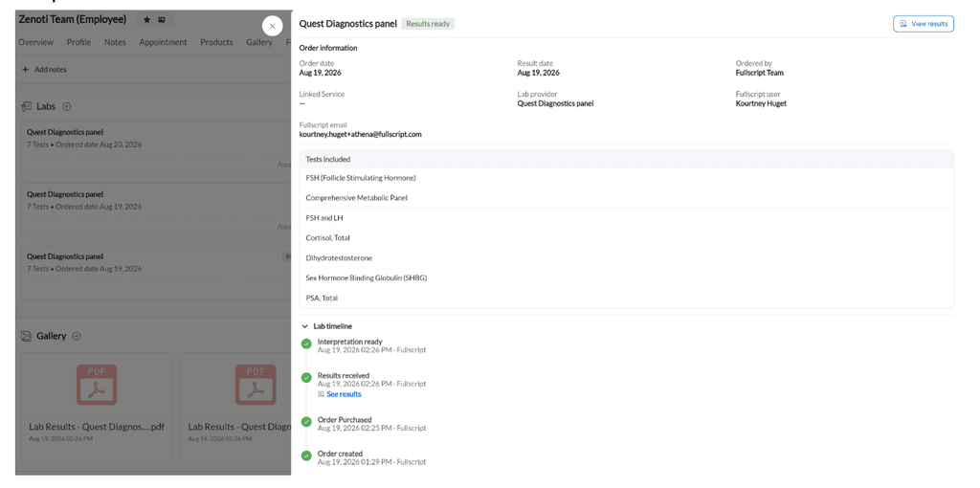Viewport: 980px width, 488px height.
Task: Click the Order Purchased timeline entry
Action: point(371,424)
